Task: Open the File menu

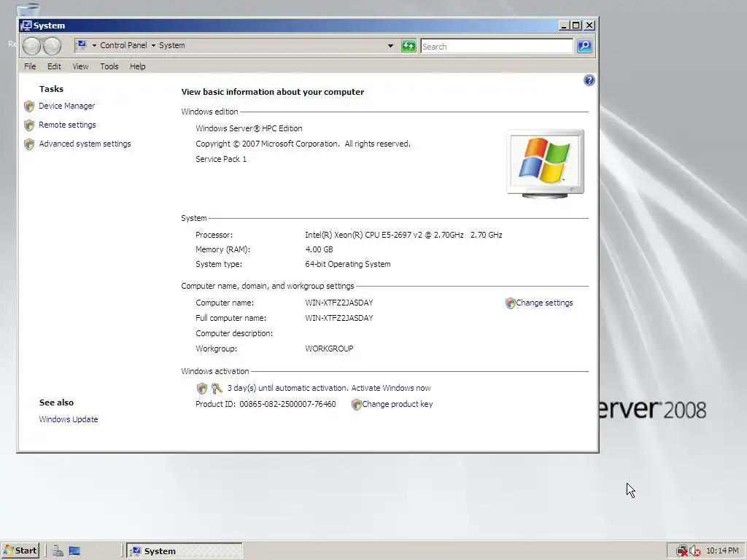Action: [30, 66]
